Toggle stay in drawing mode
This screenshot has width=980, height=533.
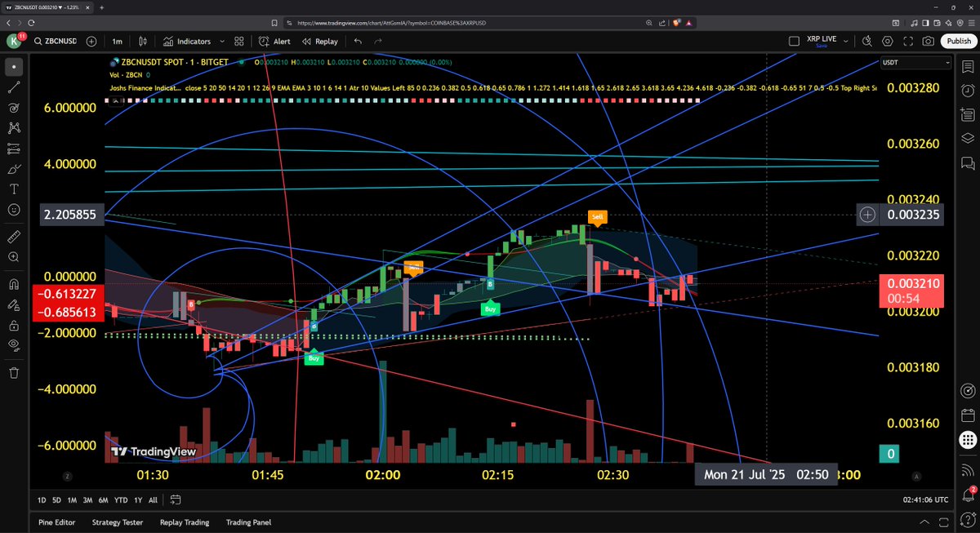[14, 305]
